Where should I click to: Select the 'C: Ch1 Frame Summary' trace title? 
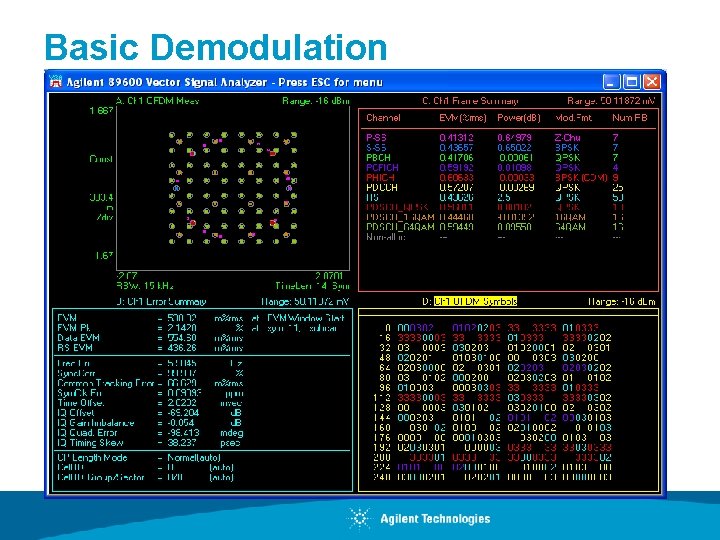(x=470, y=101)
